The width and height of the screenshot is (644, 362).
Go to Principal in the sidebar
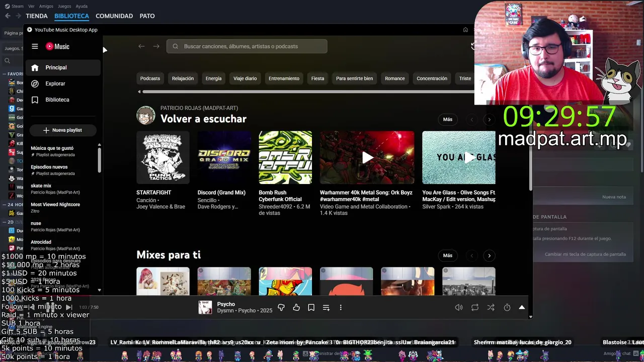tap(63, 67)
